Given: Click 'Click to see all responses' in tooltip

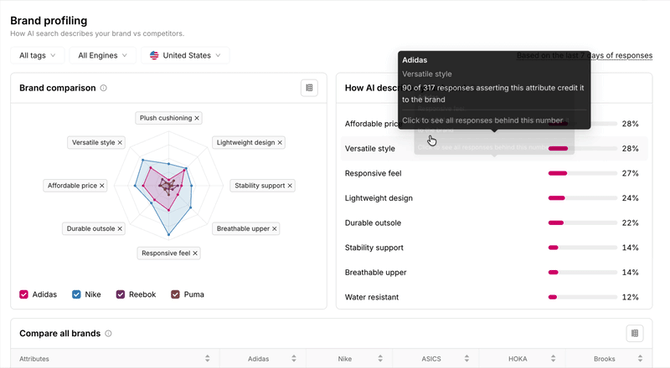Looking at the screenshot, I should [482, 121].
